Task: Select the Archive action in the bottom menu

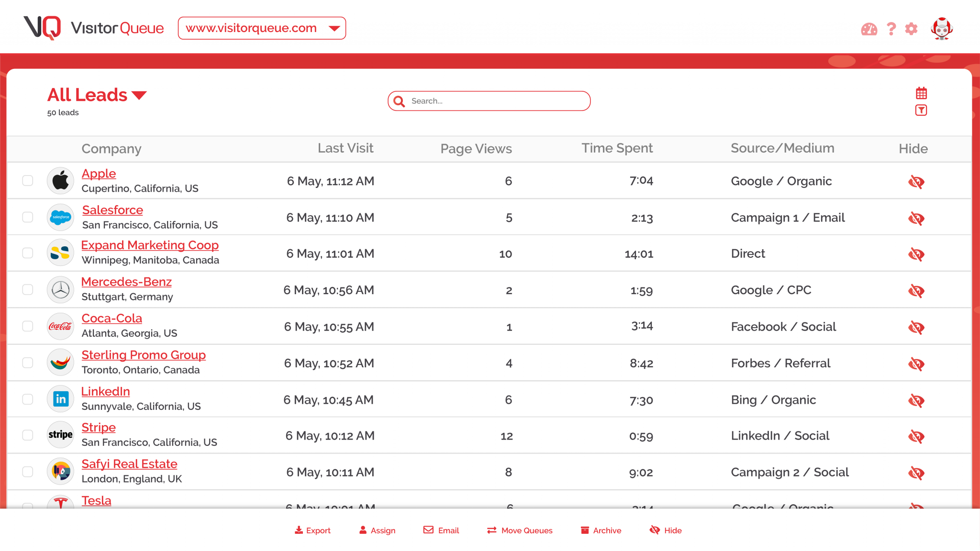Action: [x=585, y=530]
